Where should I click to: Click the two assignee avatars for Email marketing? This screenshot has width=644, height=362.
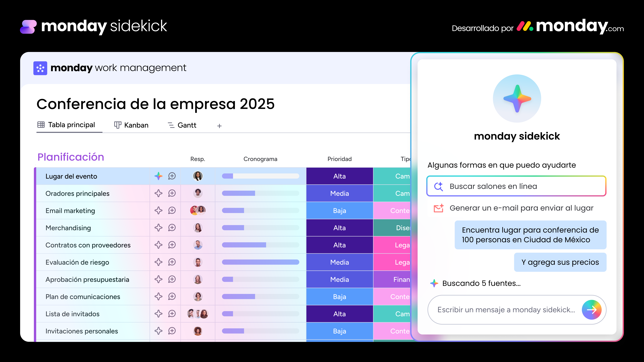click(x=198, y=211)
